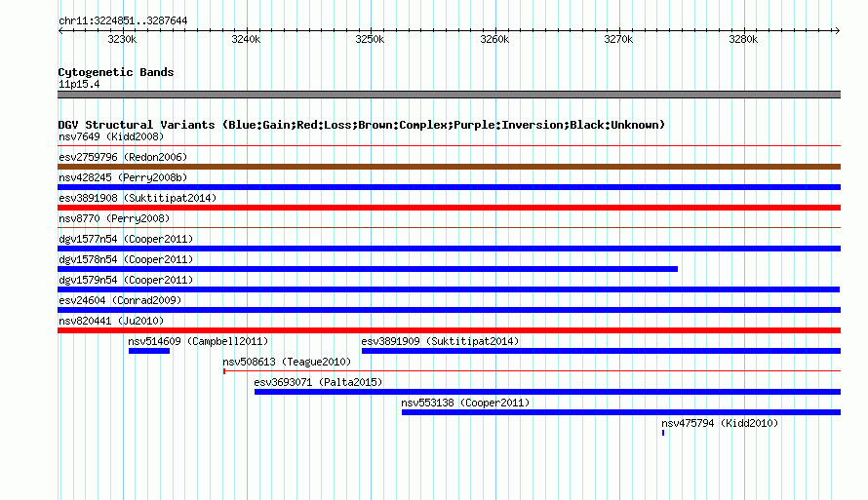Click the 3270k ruler tick label
The width and height of the screenshot is (868, 500).
(618, 39)
